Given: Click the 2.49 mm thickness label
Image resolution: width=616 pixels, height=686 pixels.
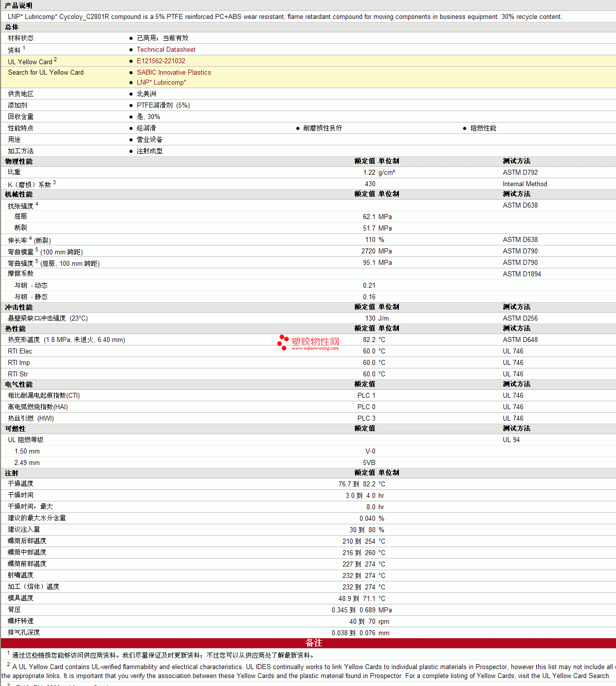Looking at the screenshot, I should click(x=27, y=463).
